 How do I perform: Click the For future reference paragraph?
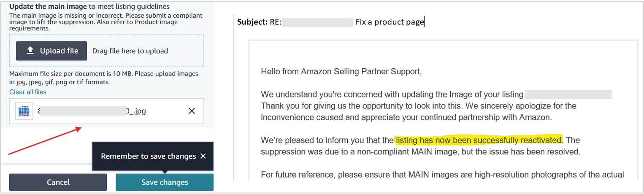click(x=442, y=174)
